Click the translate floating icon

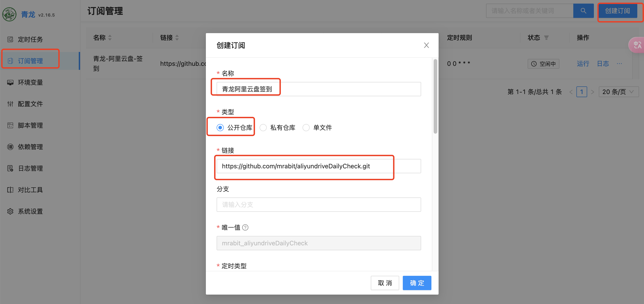637,45
